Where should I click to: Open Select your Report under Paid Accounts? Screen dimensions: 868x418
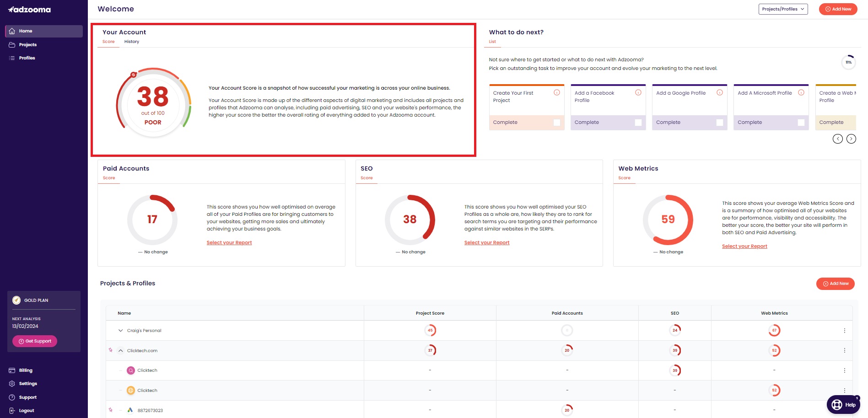point(229,243)
